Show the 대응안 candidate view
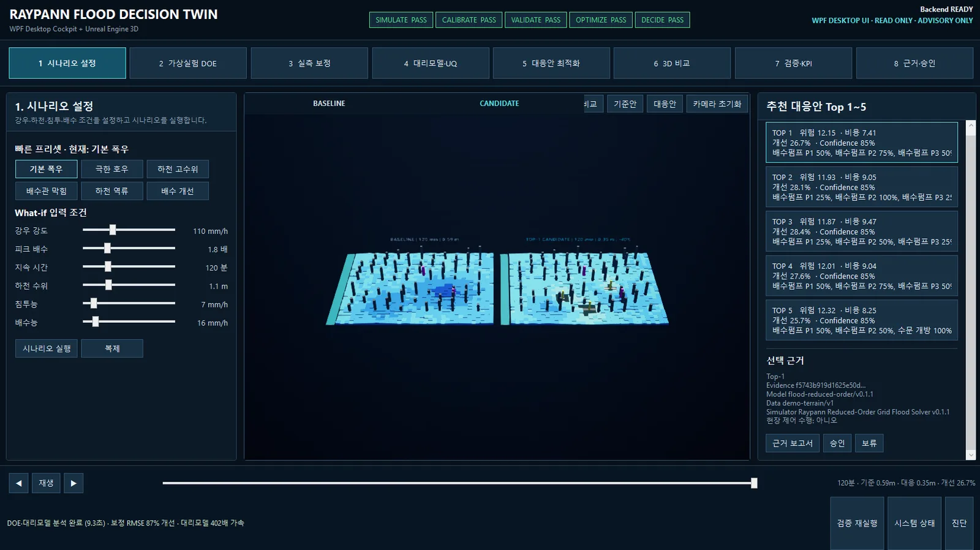This screenshot has width=980, height=550. click(665, 104)
